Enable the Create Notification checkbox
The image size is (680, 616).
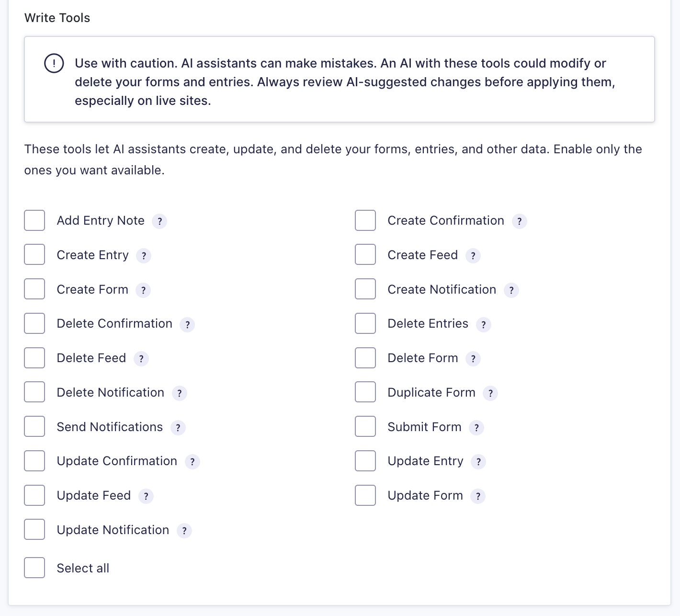click(365, 289)
